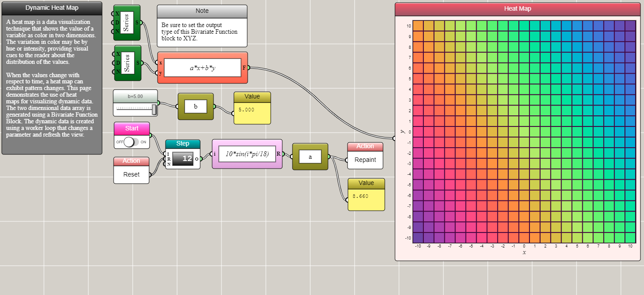The height and width of the screenshot is (295, 644).
Task: Click the Heat Map title bar
Action: [517, 9]
